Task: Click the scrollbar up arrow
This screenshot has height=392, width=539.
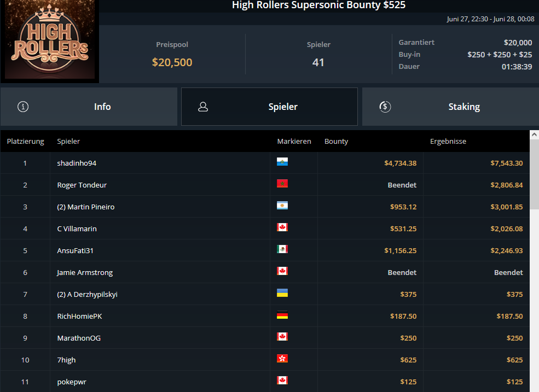Action: tap(534, 134)
